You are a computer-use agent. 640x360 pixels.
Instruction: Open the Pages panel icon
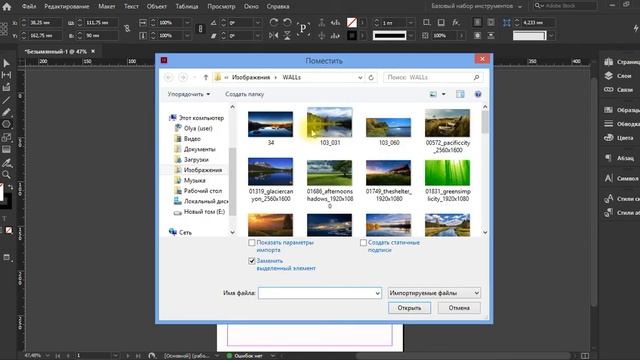tap(609, 62)
